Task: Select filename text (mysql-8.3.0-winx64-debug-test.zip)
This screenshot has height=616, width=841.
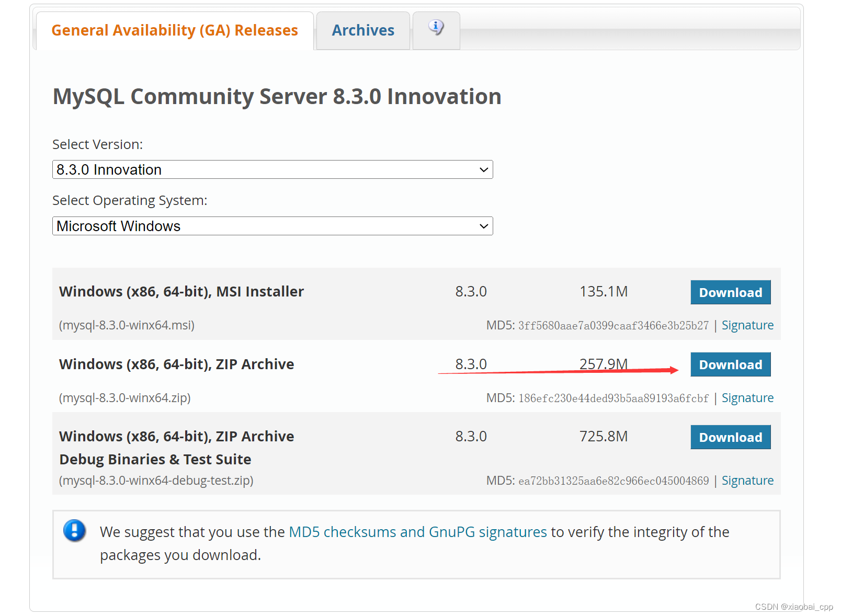Action: 156,481
